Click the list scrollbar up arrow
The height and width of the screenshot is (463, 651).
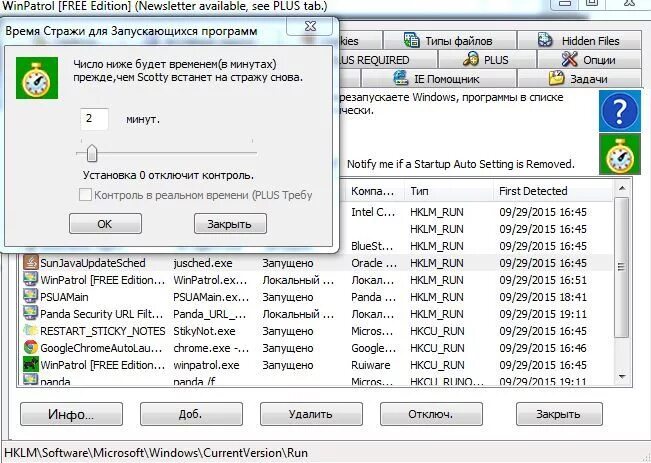pos(622,189)
